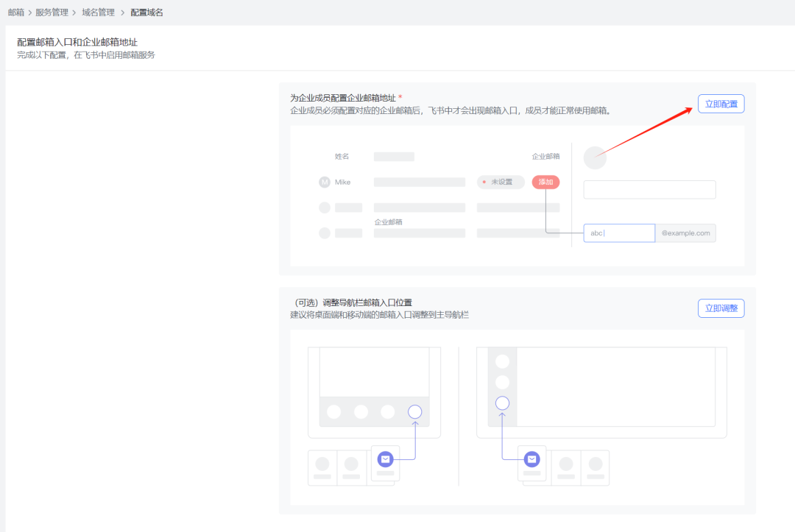795x532 pixels.
Task: Click purple mail icon in desktop illustration
Action: [531, 459]
